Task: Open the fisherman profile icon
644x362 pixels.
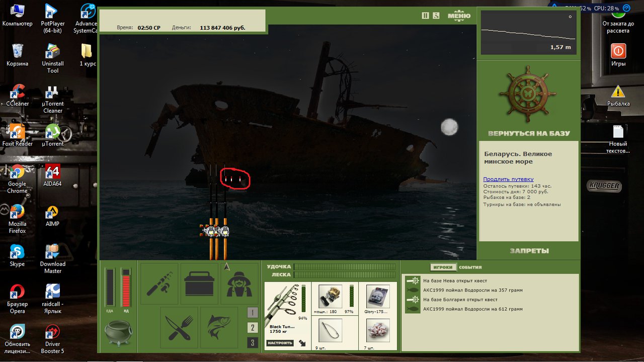Action: 239,284
